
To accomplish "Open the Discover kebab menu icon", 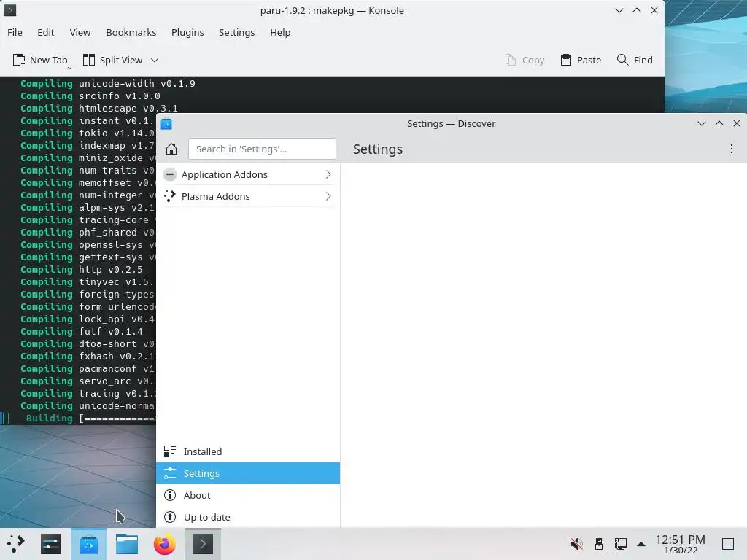I will [731, 149].
